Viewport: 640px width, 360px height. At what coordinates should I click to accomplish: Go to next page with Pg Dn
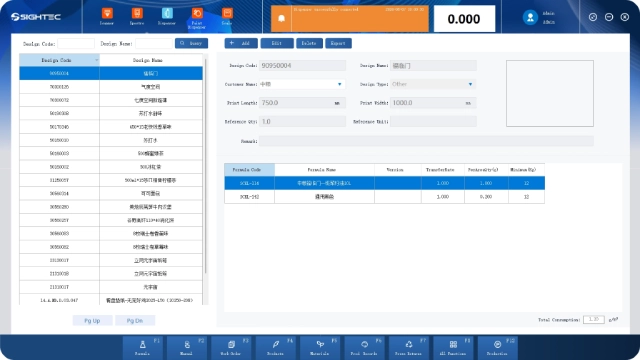(x=135, y=320)
